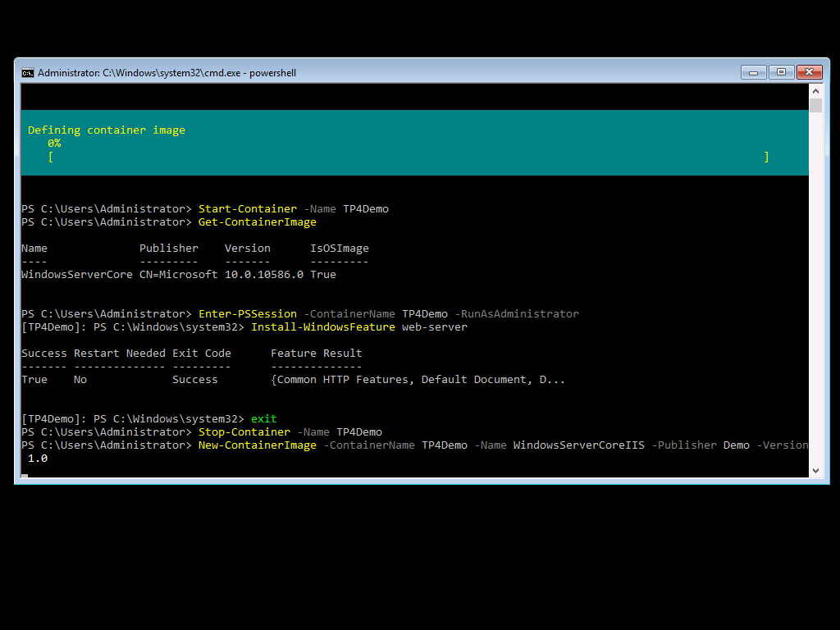Click the green 'exit' command
The height and width of the screenshot is (630, 840).
[x=264, y=419]
